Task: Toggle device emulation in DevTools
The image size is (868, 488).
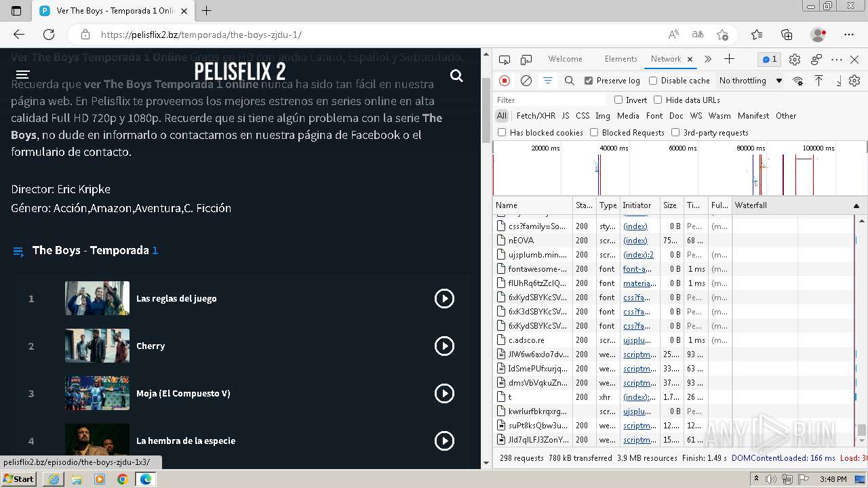Action: click(526, 60)
